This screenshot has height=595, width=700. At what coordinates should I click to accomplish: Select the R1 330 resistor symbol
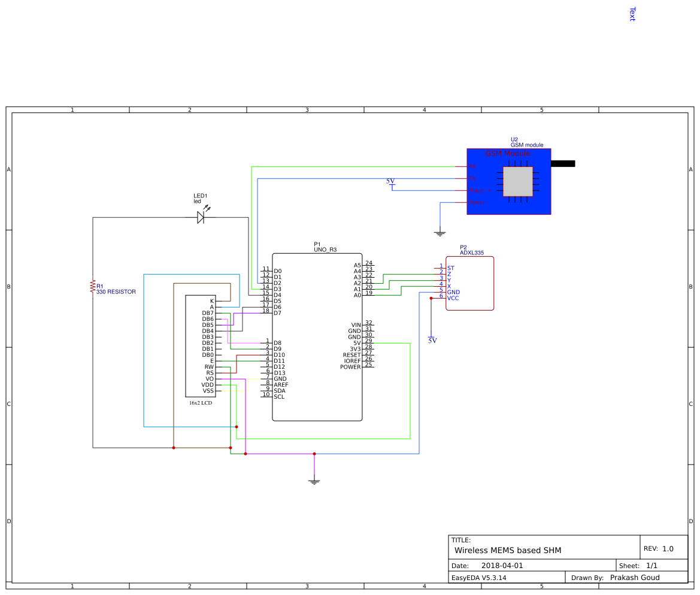point(93,286)
